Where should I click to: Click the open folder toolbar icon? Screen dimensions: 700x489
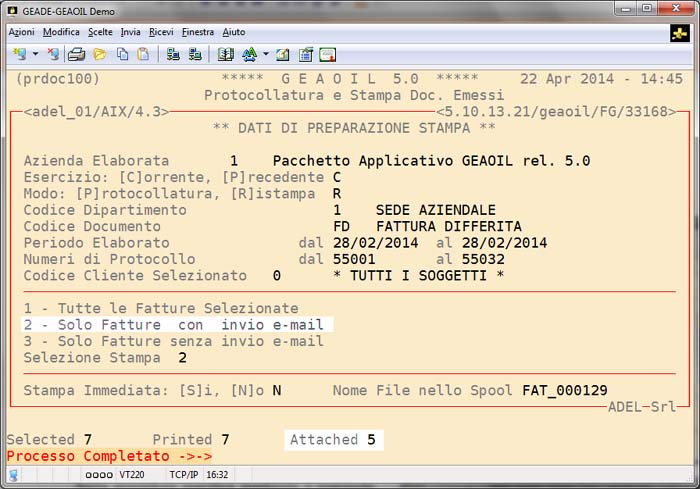click(99, 54)
